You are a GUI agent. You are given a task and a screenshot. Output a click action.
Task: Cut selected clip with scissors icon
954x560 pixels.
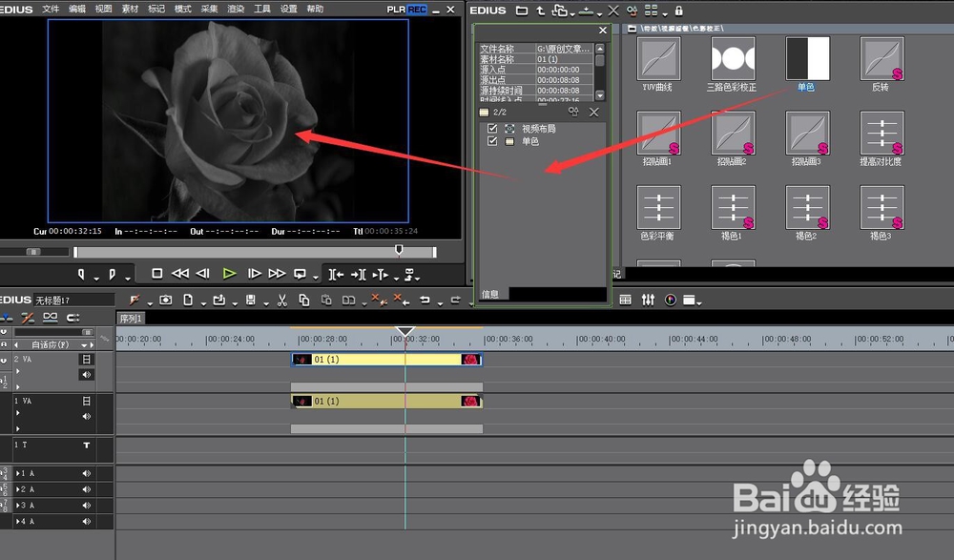coord(282,301)
